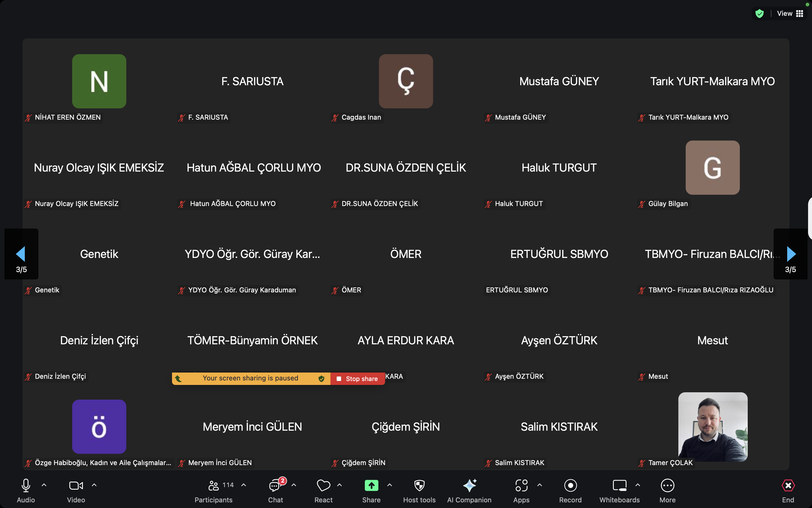
Task: Go to next gallery page arrow
Action: [791, 254]
